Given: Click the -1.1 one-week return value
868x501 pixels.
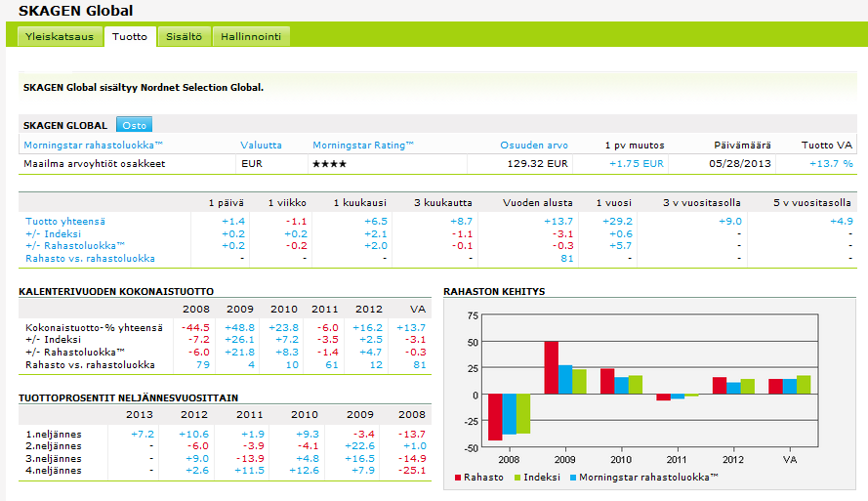Looking at the screenshot, I should (x=296, y=221).
